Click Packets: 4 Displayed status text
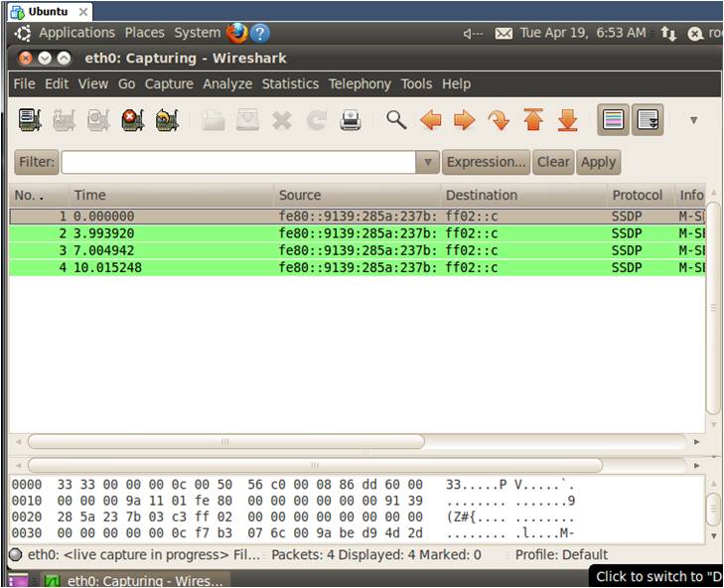 tap(376, 554)
